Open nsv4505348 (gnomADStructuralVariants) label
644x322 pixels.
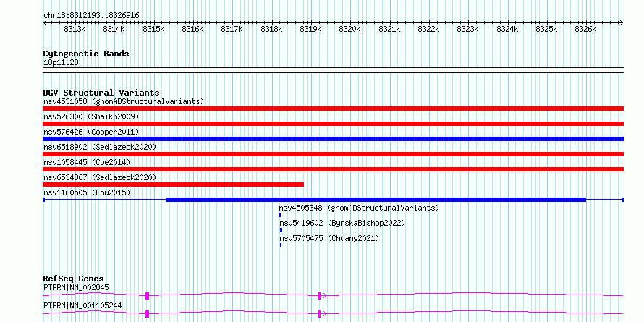[x=359, y=208]
